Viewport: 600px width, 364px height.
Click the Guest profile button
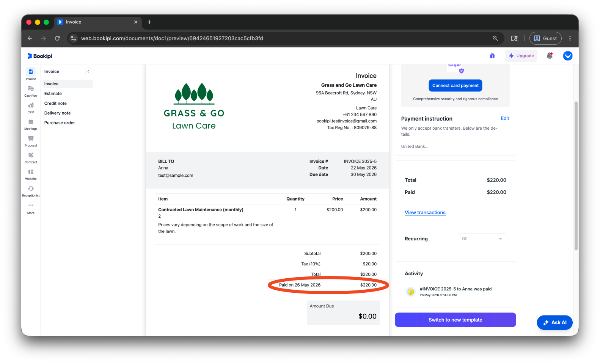545,38
